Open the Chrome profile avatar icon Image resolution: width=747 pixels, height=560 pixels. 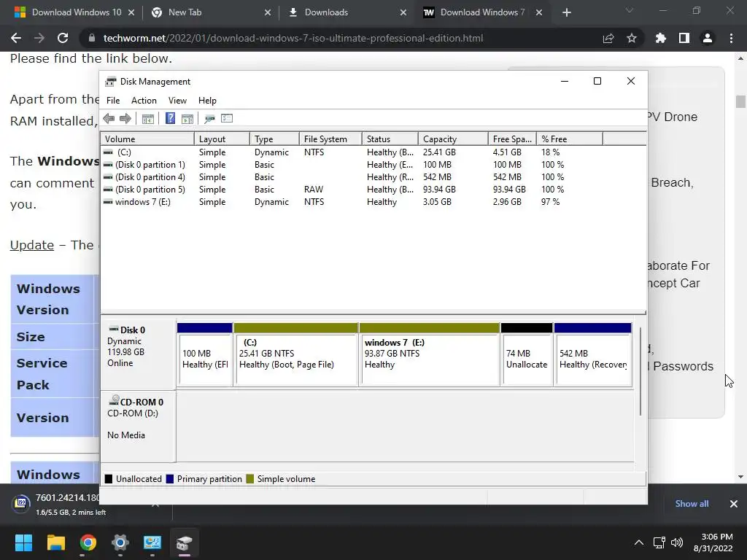(x=708, y=38)
